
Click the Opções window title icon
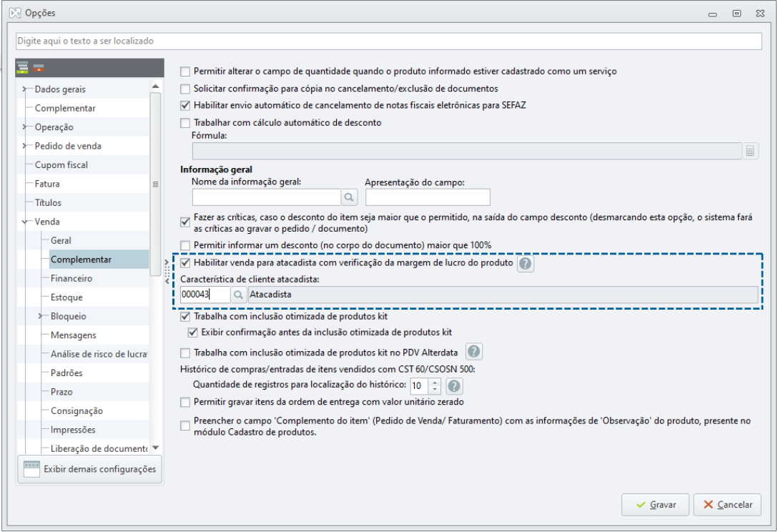[x=16, y=13]
